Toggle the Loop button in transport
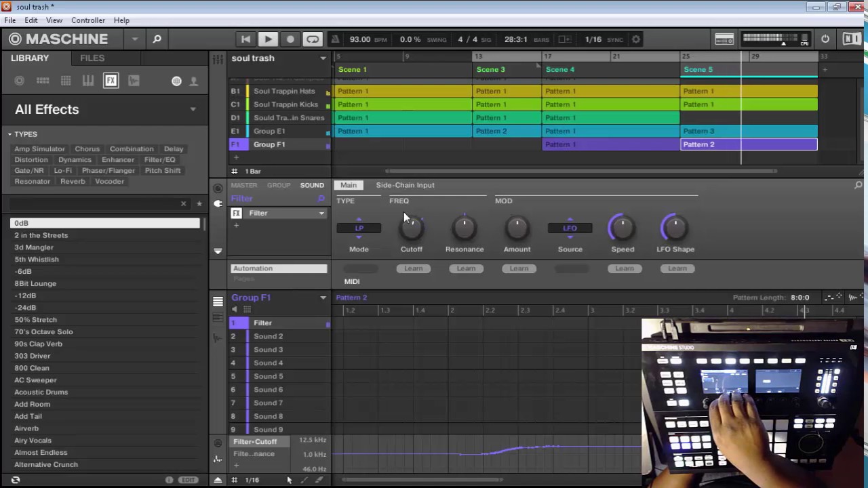Viewport: 868px width, 488px height. pyautogui.click(x=313, y=39)
